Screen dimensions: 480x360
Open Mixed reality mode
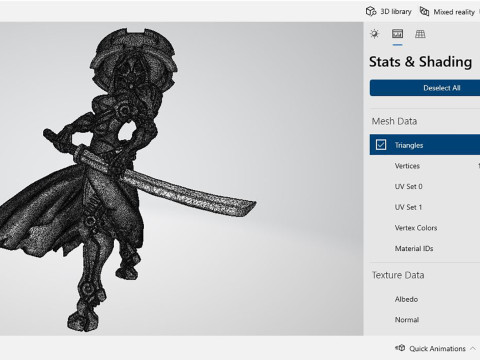click(447, 12)
